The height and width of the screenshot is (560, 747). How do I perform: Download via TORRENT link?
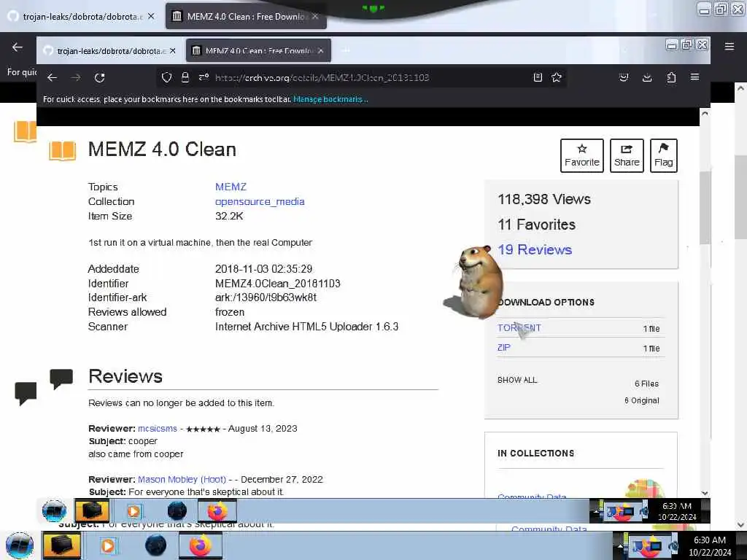(519, 327)
